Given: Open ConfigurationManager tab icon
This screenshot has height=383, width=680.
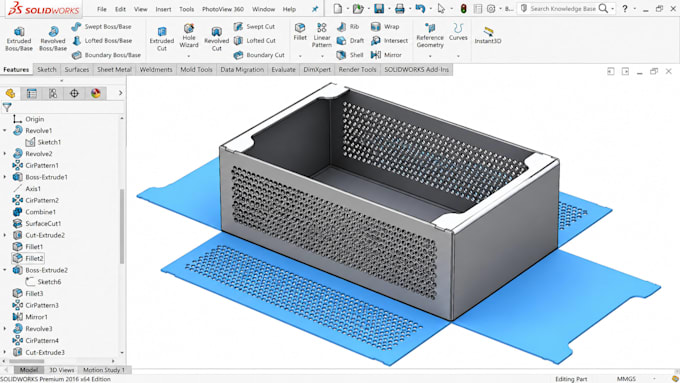Looking at the screenshot, I should pyautogui.click(x=53, y=93).
